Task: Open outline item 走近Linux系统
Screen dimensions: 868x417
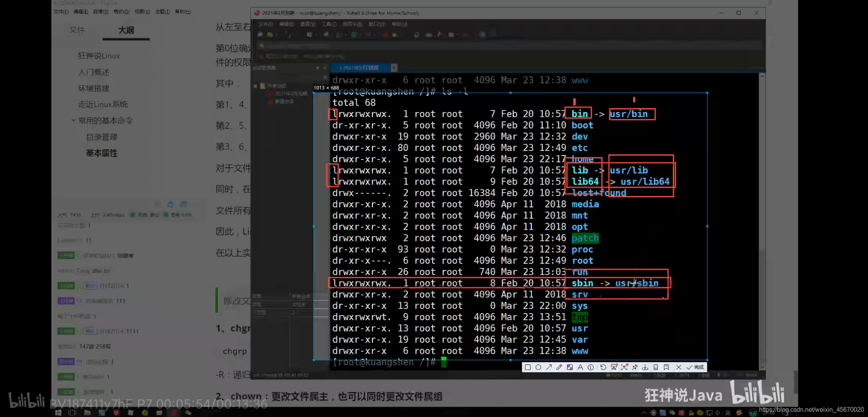Action: (103, 104)
